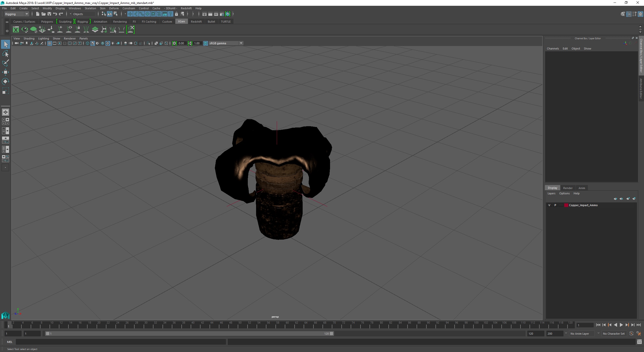The height and width of the screenshot is (352, 644).
Task: Activate the Lasso select tool
Action: pyautogui.click(x=6, y=54)
